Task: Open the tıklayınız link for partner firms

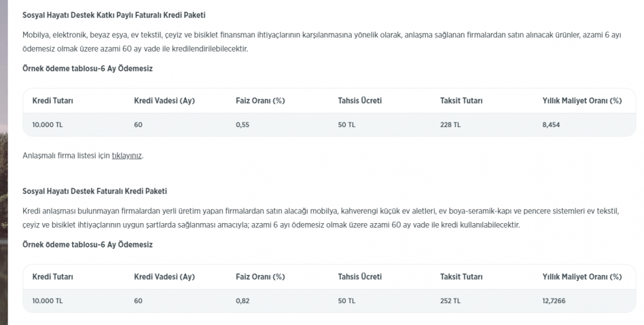Action: 127,156
